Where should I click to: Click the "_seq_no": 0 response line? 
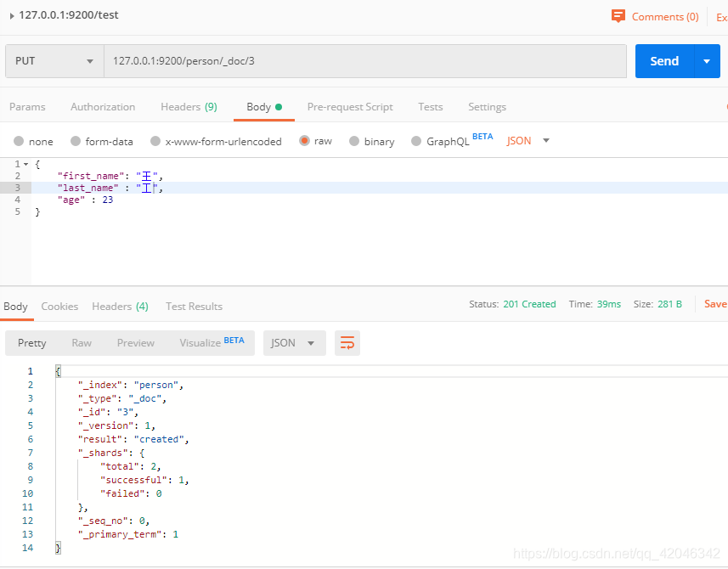[x=114, y=521]
